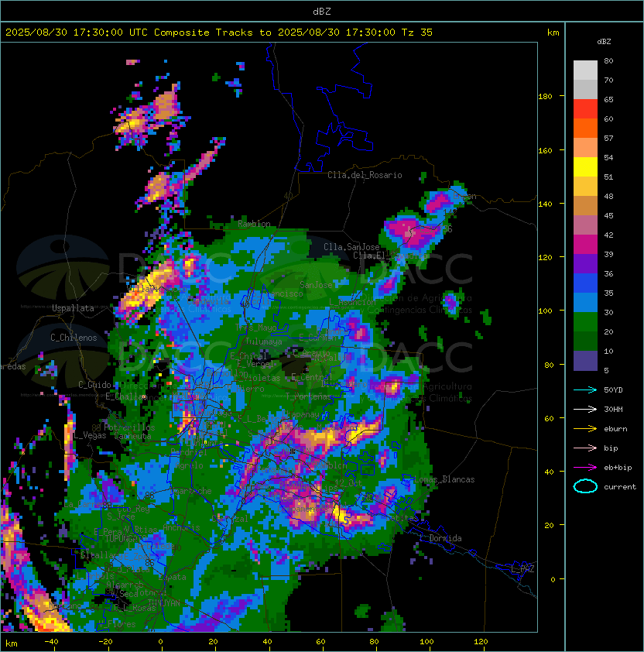Click the Tulumaya place label
Screen dimensions: 644x652
coord(264,341)
